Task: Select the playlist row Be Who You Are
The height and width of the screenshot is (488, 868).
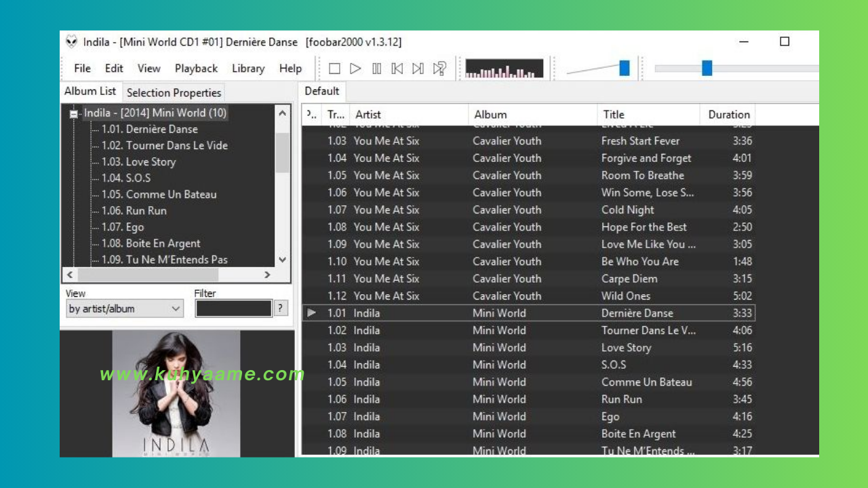Action: click(528, 262)
